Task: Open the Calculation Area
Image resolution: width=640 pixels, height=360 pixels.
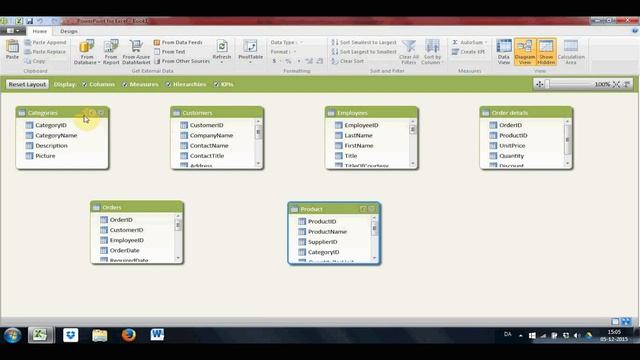Action: (x=571, y=52)
